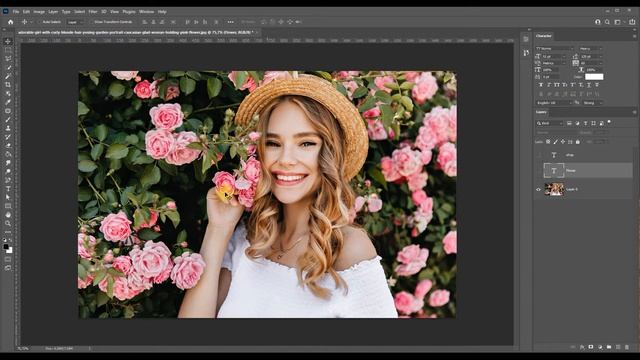Open the language dropdown in Character panel

[553, 103]
